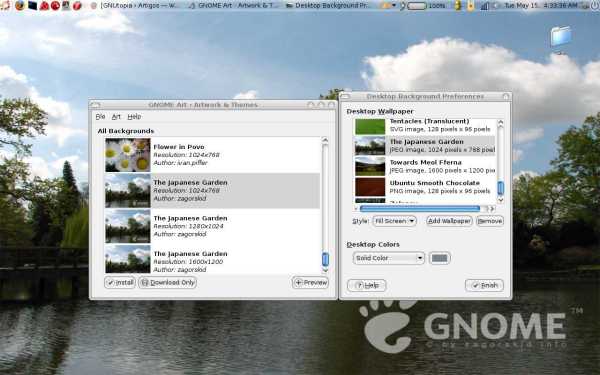The height and width of the screenshot is (375, 600).
Task: Open the desktop color swatch picker
Action: [x=439, y=258]
